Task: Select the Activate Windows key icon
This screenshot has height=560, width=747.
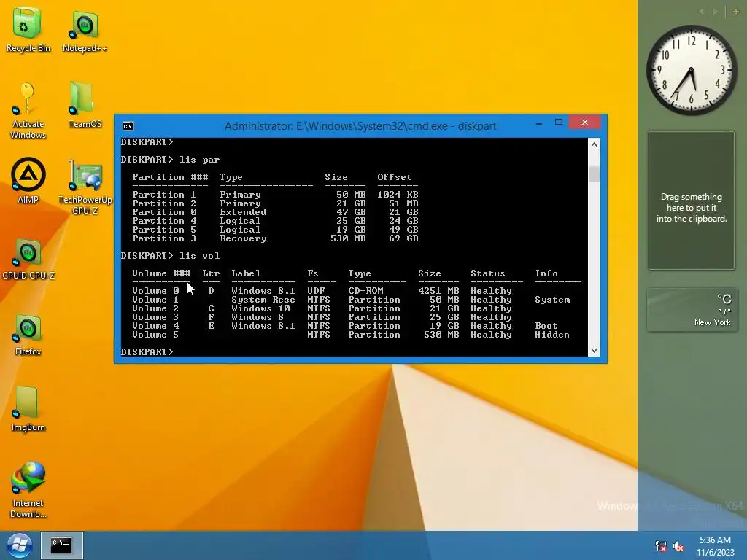Action: coord(28,111)
